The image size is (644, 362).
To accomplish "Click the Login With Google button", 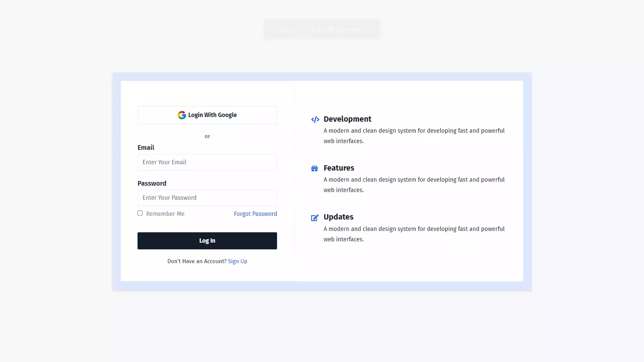I will 207,115.
